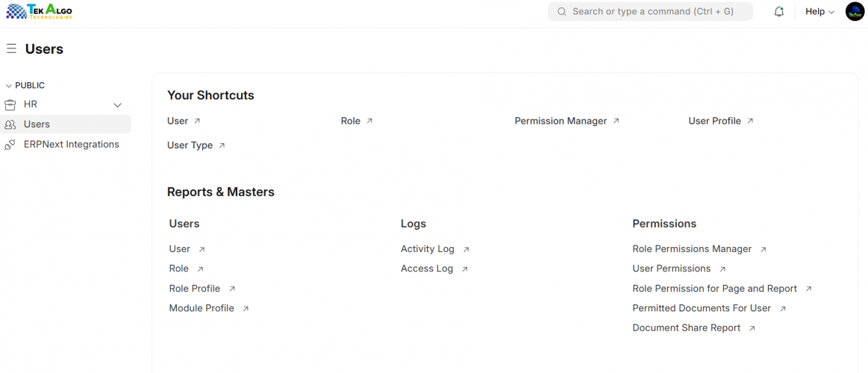Screen dimensions: 868x373
Task: Open the User Profile shortcut
Action: (714, 121)
